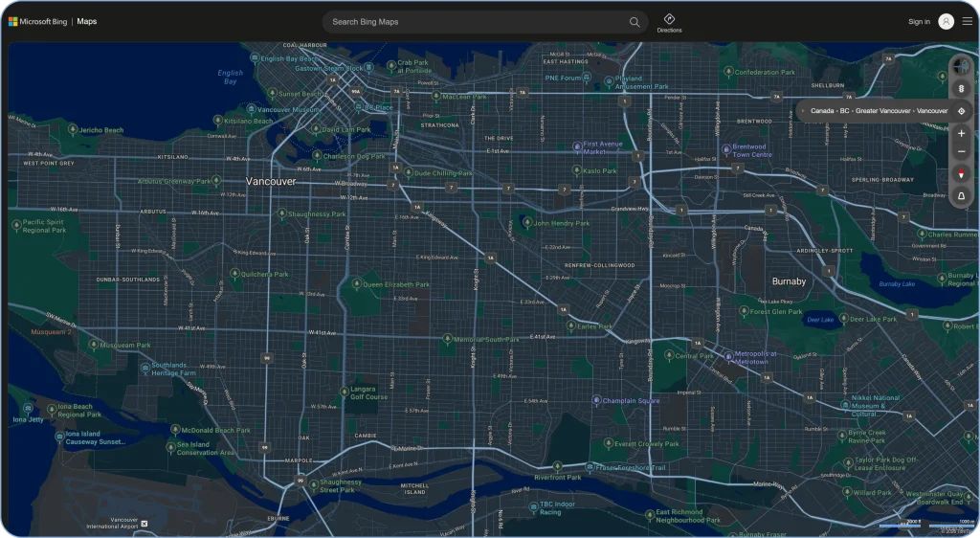Click the Microsoft Bing logo
Image resolution: width=980 pixels, height=538 pixels.
pyautogui.click(x=37, y=22)
